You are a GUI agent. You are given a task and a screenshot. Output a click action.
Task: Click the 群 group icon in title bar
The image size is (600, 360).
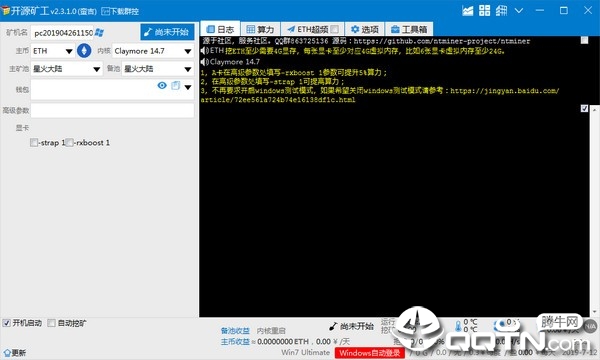click(501, 11)
